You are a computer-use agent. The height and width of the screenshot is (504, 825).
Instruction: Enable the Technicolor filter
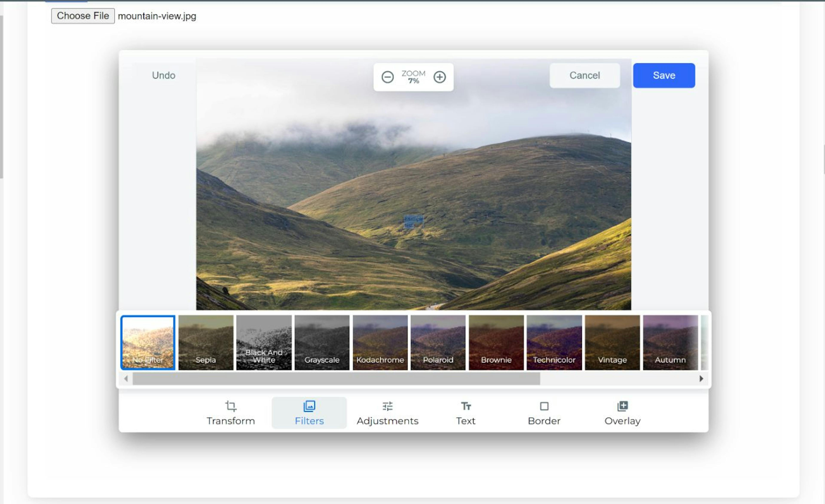click(x=554, y=342)
